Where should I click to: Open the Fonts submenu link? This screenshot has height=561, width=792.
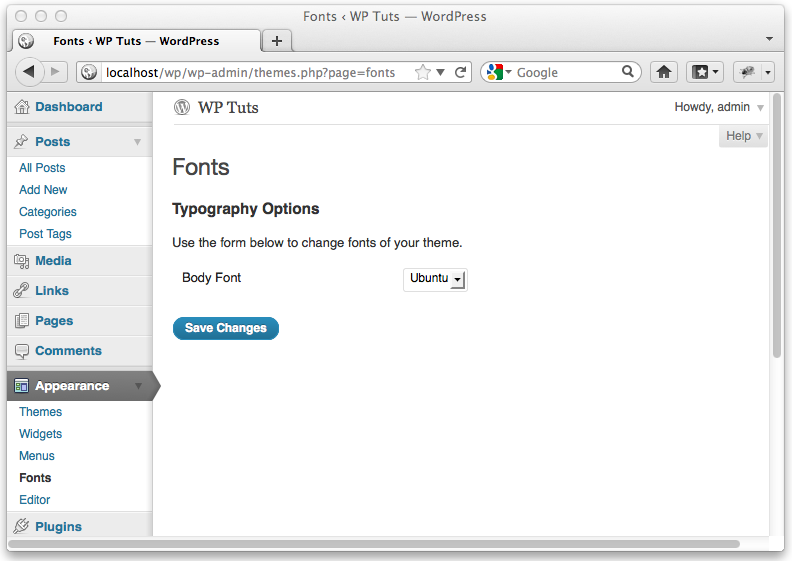[x=35, y=478]
